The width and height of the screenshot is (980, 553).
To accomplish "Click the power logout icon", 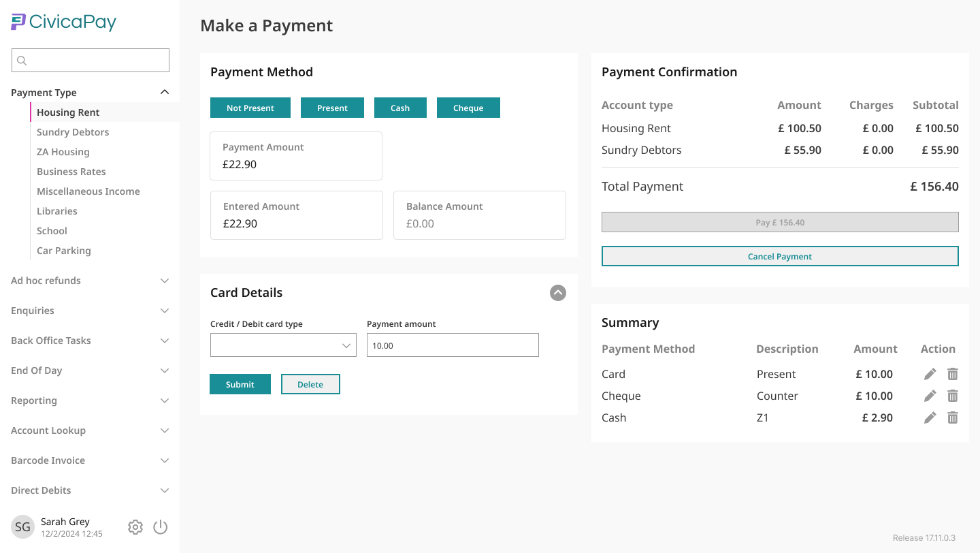I will tap(161, 527).
